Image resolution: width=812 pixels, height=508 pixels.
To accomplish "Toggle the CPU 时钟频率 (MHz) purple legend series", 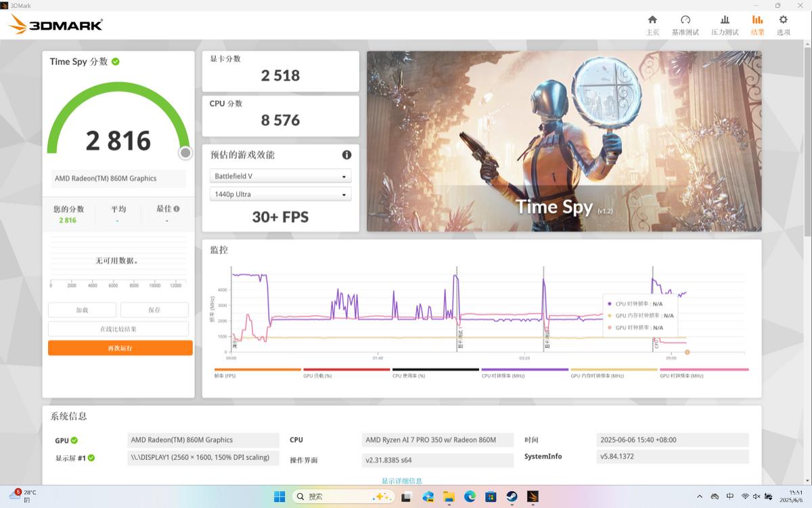I will [x=524, y=373].
